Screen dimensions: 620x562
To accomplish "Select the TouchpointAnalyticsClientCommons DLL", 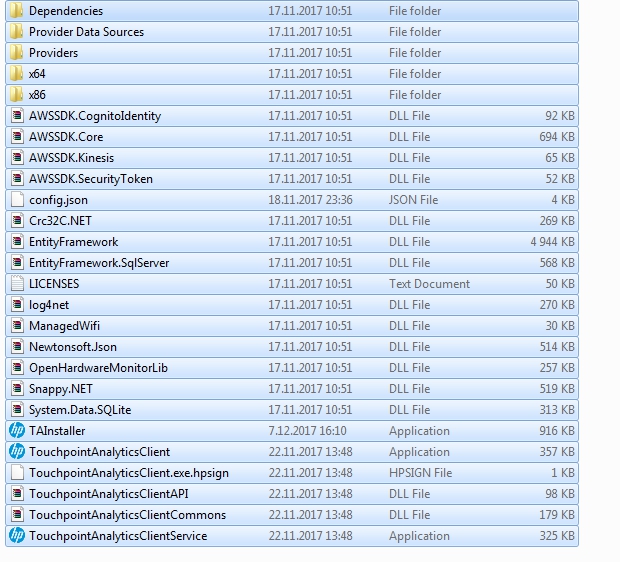I will point(127,515).
